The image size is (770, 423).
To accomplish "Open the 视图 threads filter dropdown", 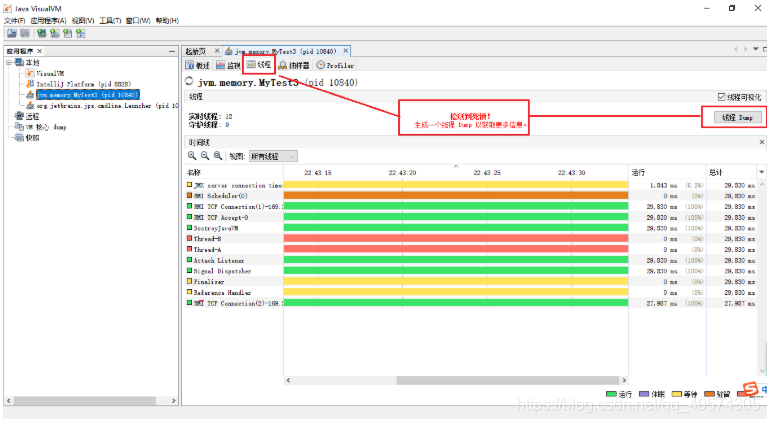I will (x=273, y=156).
